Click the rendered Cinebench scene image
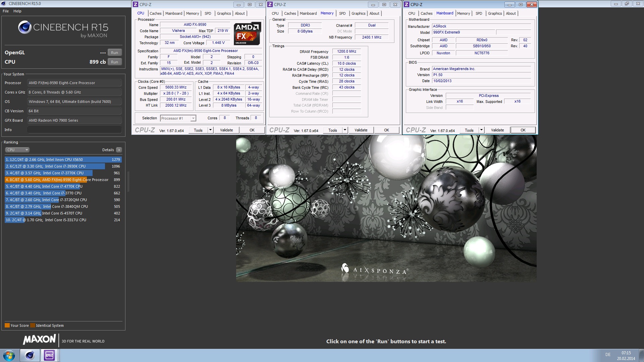 (386, 208)
